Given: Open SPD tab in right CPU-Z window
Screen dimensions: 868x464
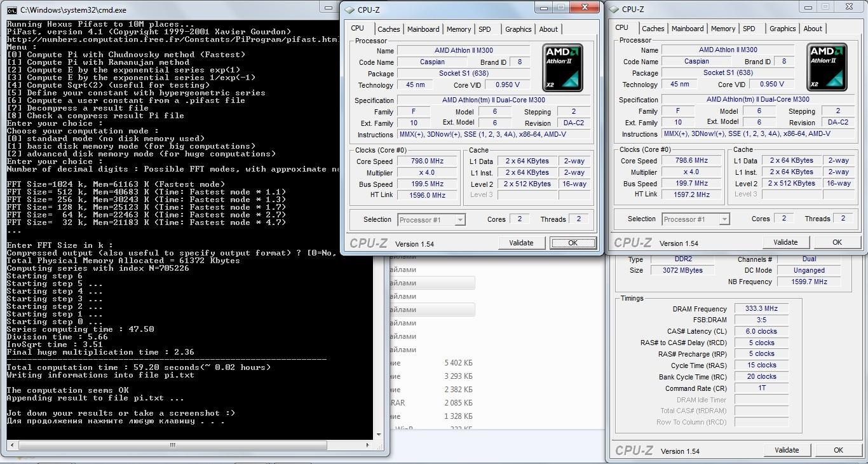Looking at the screenshot, I should coord(749,29).
